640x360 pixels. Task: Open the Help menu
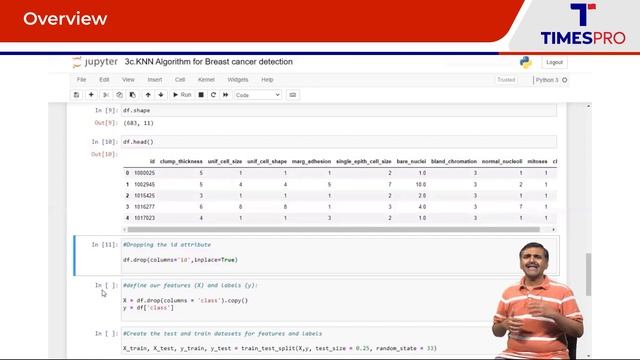pos(267,80)
